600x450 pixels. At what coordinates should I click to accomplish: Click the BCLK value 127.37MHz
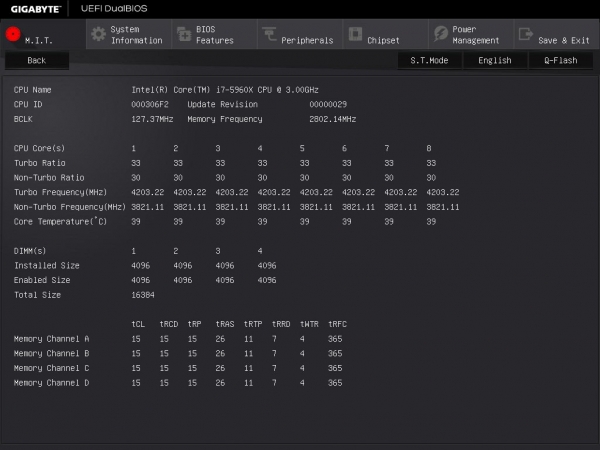tap(152, 119)
